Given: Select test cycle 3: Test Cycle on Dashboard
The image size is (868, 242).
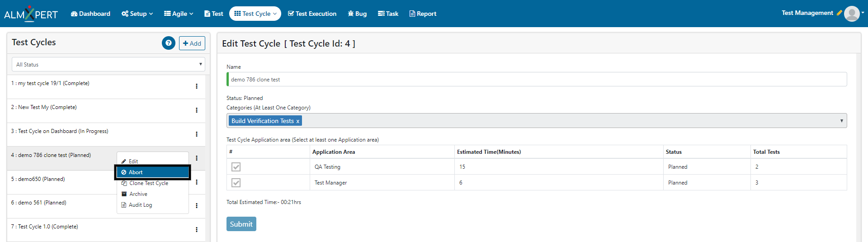Looking at the screenshot, I should click(60, 131).
